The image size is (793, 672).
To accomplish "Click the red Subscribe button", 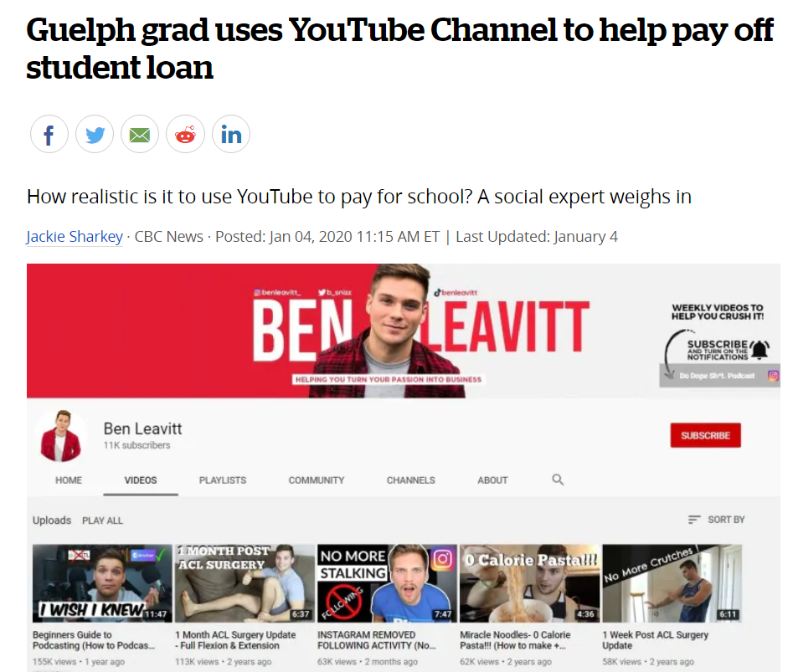I will point(706,435).
